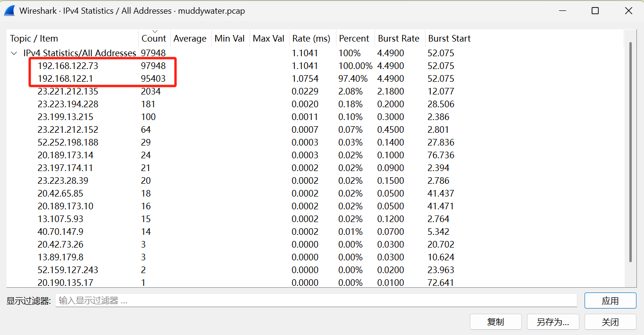Click the 另存为... (Save As) button
The image size is (644, 335).
coord(553,322)
